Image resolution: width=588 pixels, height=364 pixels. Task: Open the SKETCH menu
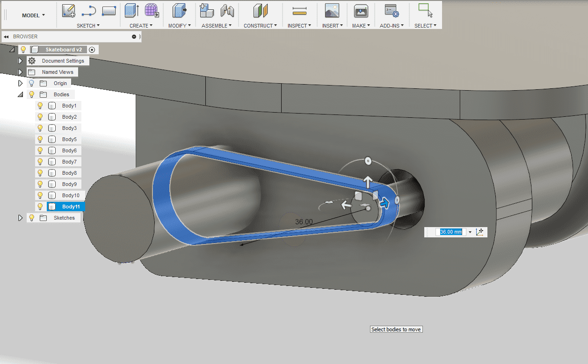point(88,26)
